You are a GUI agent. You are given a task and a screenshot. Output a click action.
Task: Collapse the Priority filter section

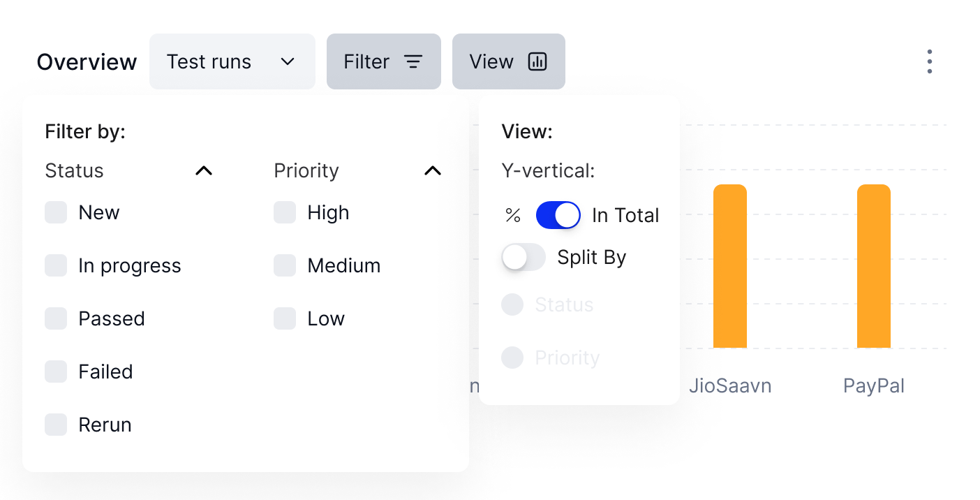[433, 170]
